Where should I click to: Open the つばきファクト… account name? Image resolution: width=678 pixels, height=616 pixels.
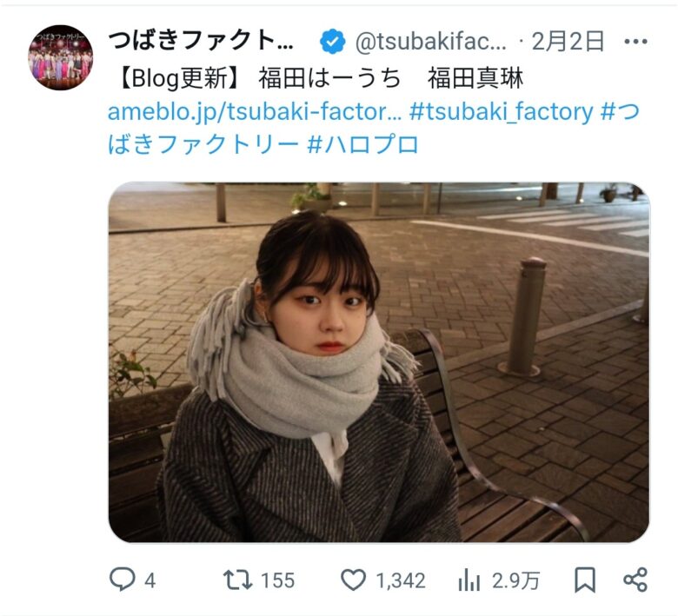pyautogui.click(x=201, y=41)
